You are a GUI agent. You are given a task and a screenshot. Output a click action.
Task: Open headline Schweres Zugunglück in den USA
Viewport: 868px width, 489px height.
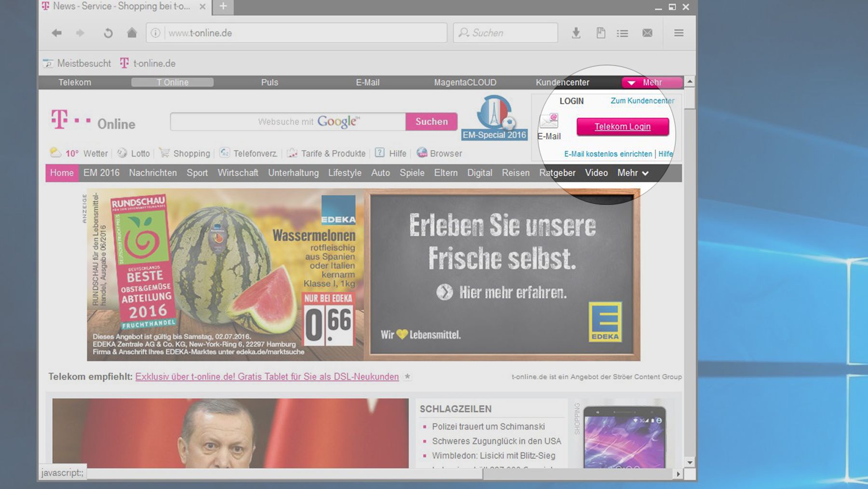pyautogui.click(x=497, y=441)
